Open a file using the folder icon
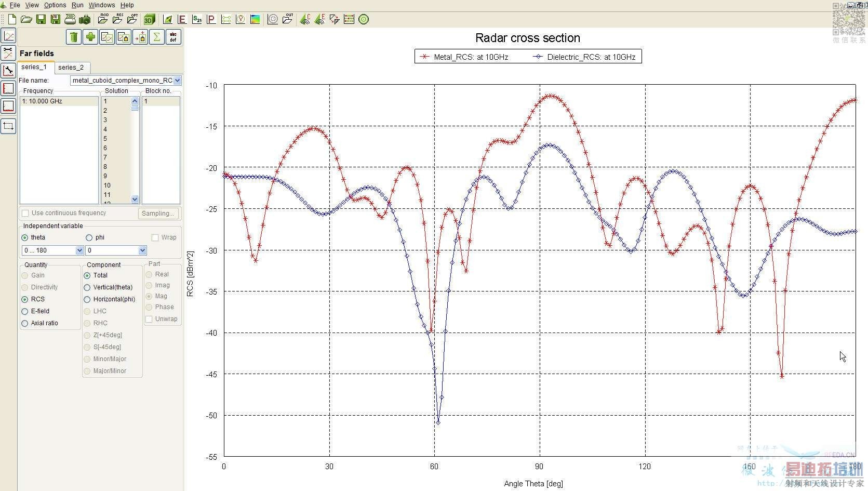Screen dimensions: 868x491 click(26, 20)
